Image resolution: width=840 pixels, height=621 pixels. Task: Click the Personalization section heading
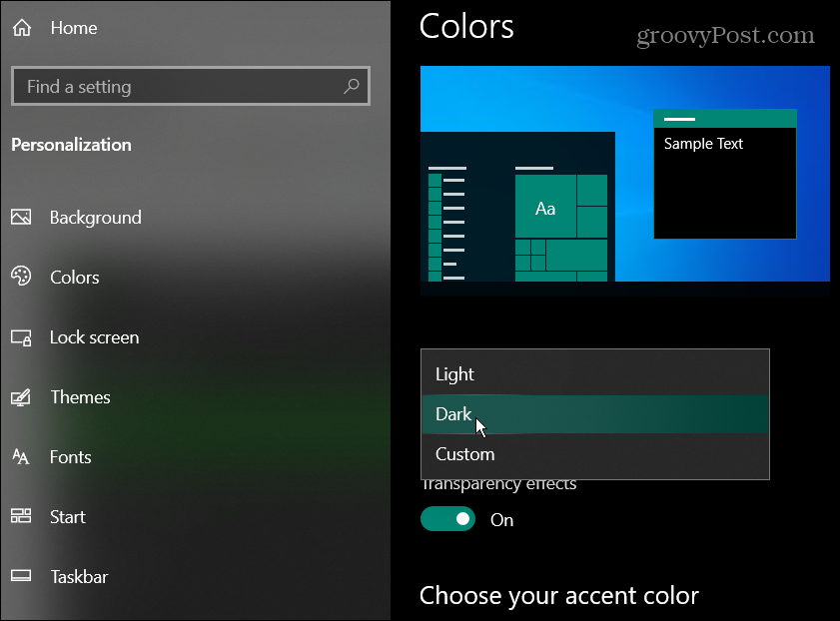71,145
